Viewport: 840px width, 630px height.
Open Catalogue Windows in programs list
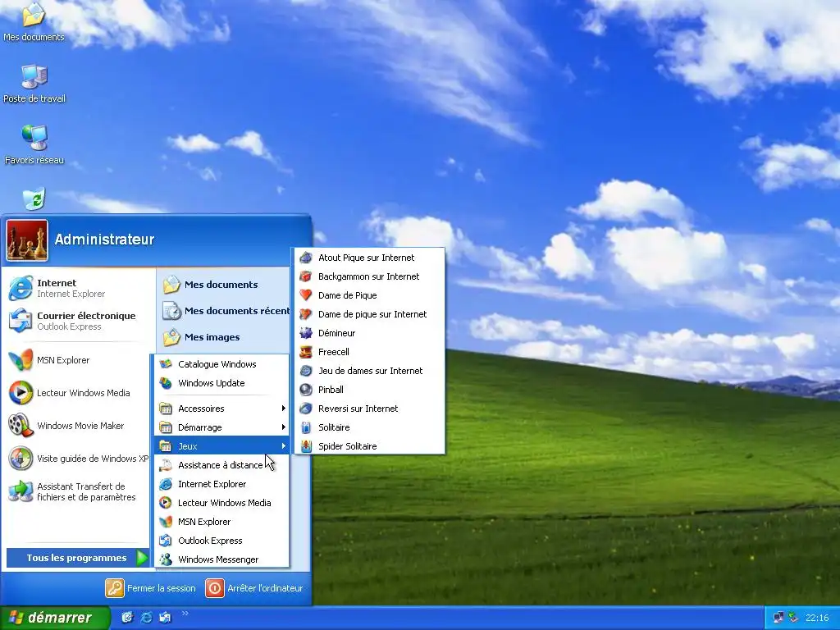[x=221, y=364]
